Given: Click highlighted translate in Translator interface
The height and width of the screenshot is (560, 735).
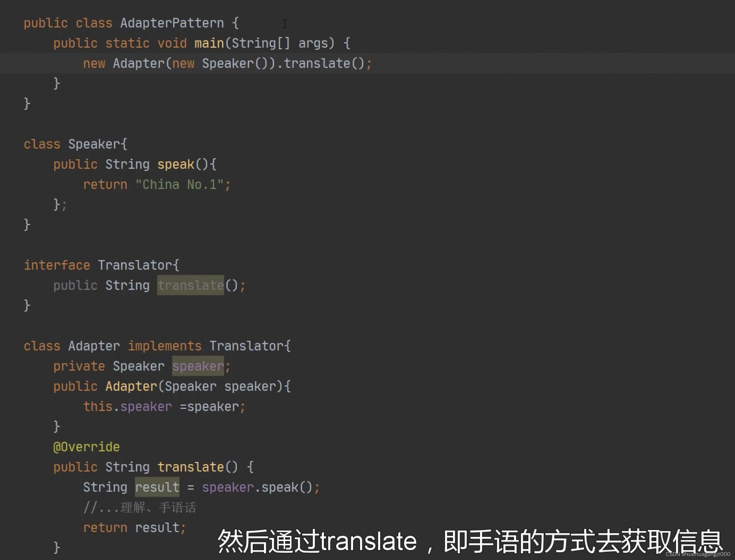Looking at the screenshot, I should [191, 286].
